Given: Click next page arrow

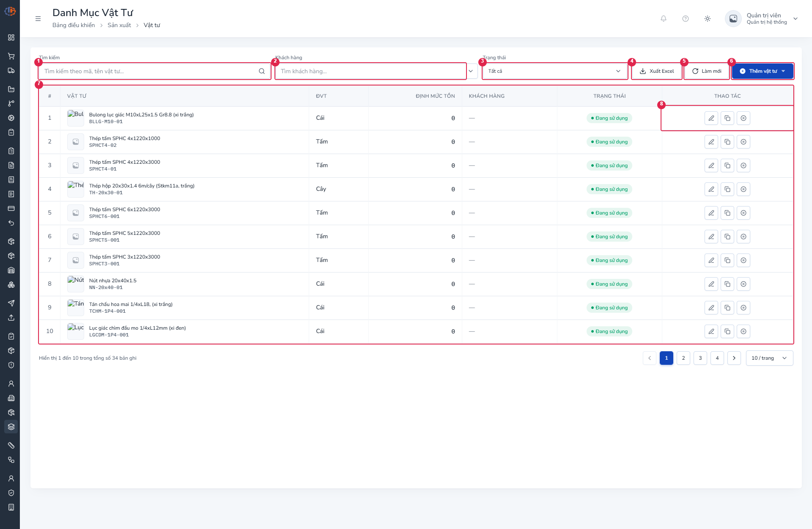Looking at the screenshot, I should (x=734, y=358).
